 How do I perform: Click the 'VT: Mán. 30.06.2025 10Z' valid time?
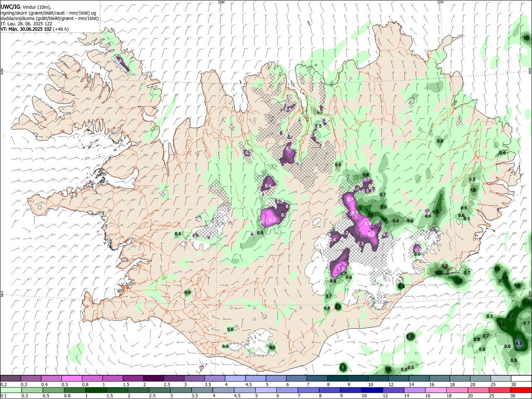click(26, 29)
